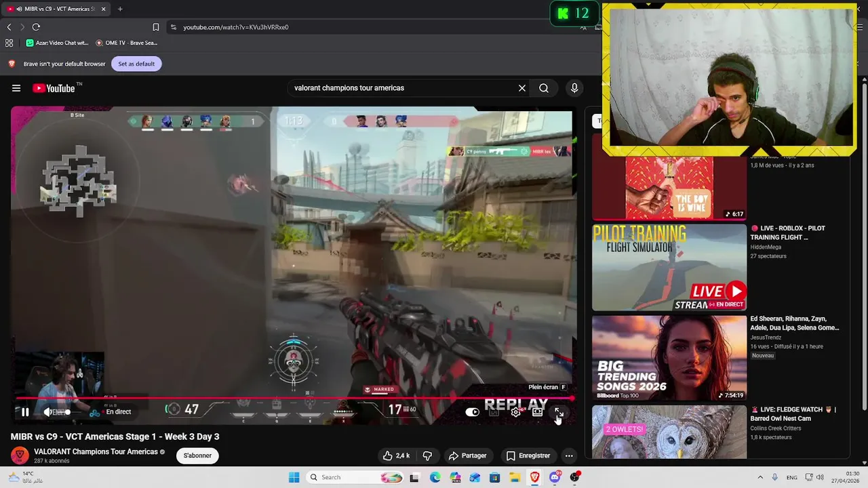Open the channel avatar icon

click(x=20, y=455)
